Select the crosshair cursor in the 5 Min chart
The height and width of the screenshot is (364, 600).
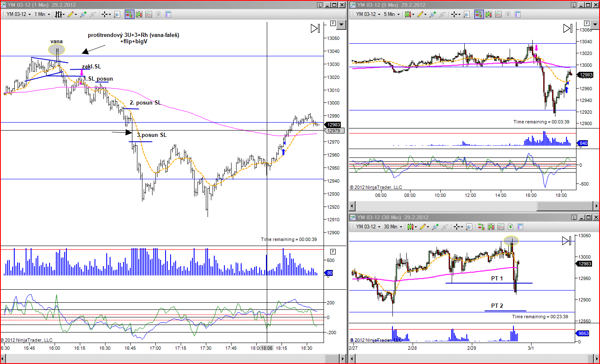pos(454,14)
